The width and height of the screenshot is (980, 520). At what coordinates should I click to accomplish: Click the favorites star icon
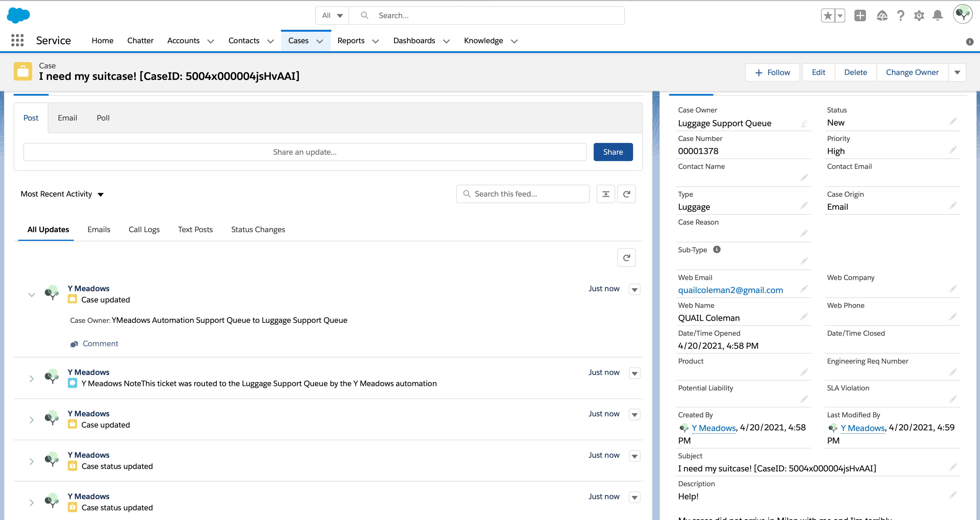pos(828,16)
